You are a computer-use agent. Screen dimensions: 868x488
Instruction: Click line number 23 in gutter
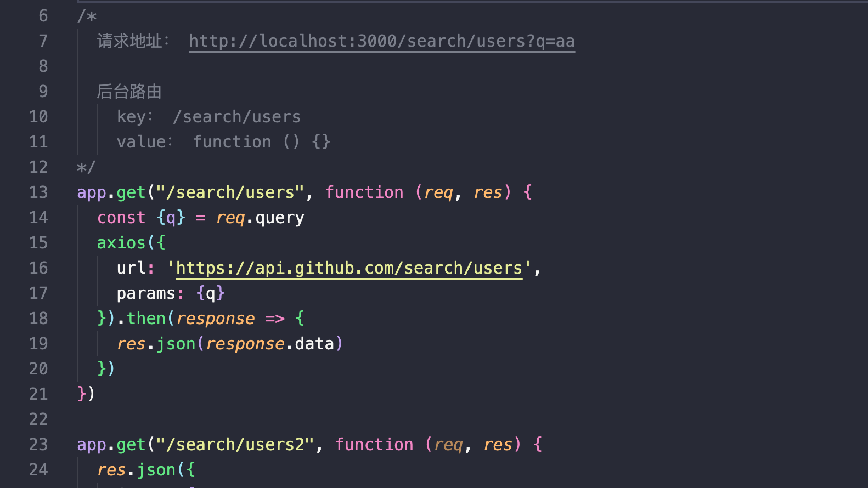38,445
